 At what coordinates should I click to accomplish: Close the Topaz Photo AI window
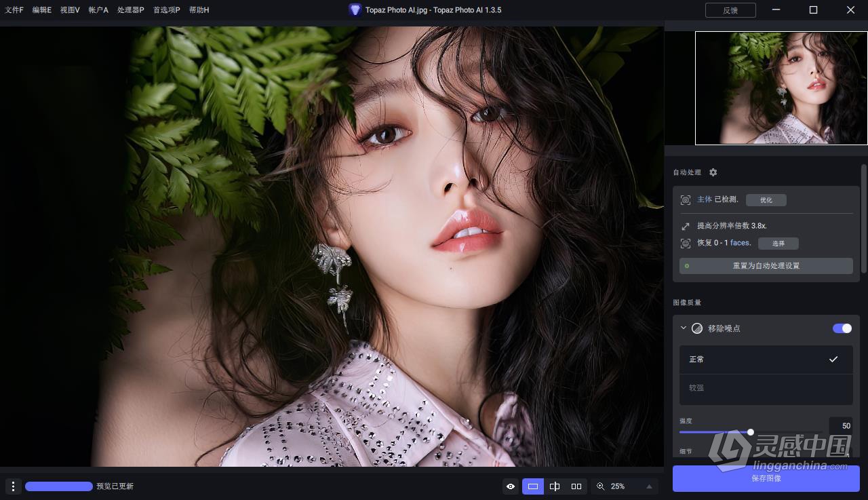[850, 10]
